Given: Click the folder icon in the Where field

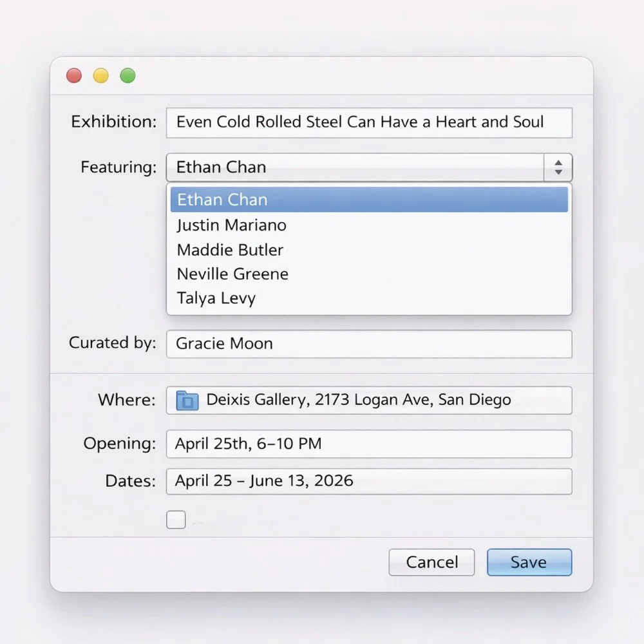Looking at the screenshot, I should pyautogui.click(x=187, y=401).
